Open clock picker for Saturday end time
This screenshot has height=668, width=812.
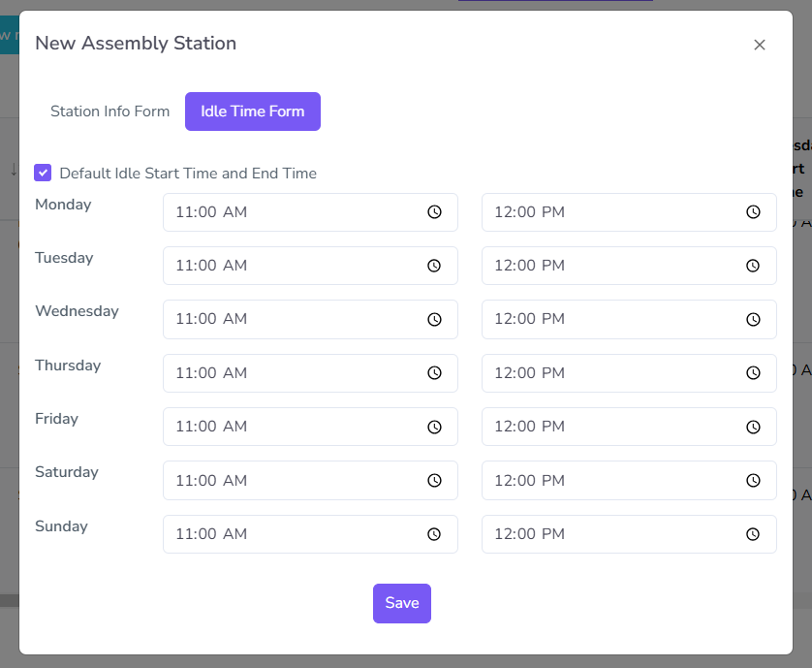753,480
